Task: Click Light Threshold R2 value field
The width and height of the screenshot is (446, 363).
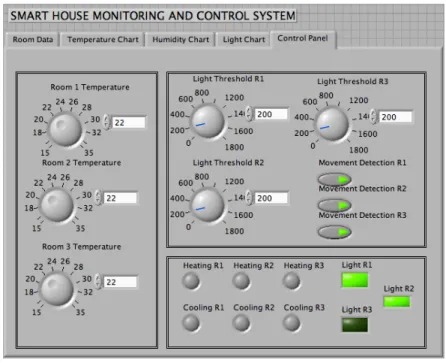Action: [x=271, y=198]
